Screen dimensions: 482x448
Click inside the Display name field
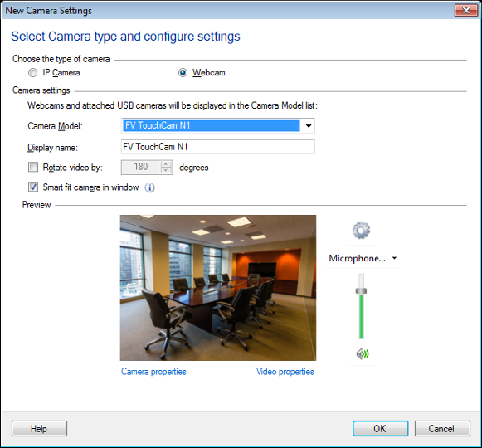[218, 147]
